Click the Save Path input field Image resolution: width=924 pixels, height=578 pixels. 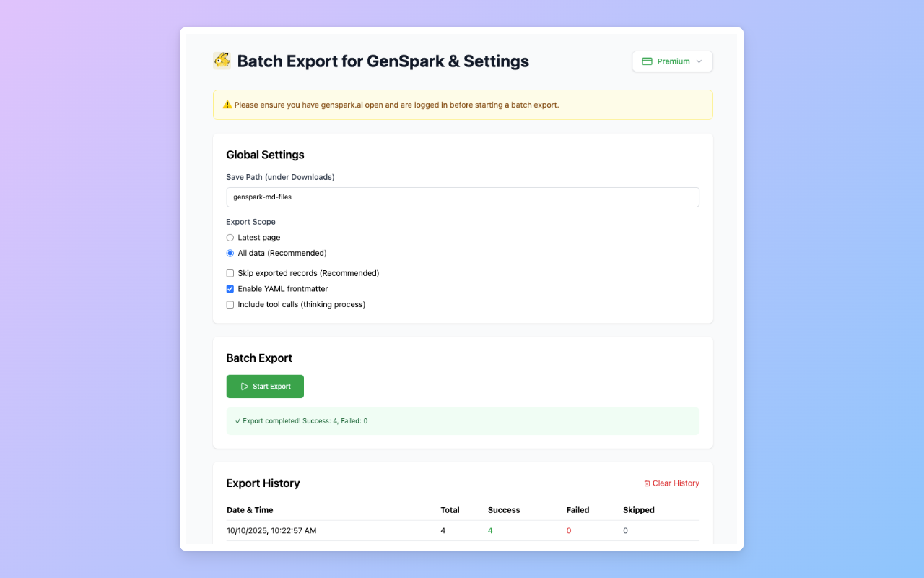click(463, 197)
